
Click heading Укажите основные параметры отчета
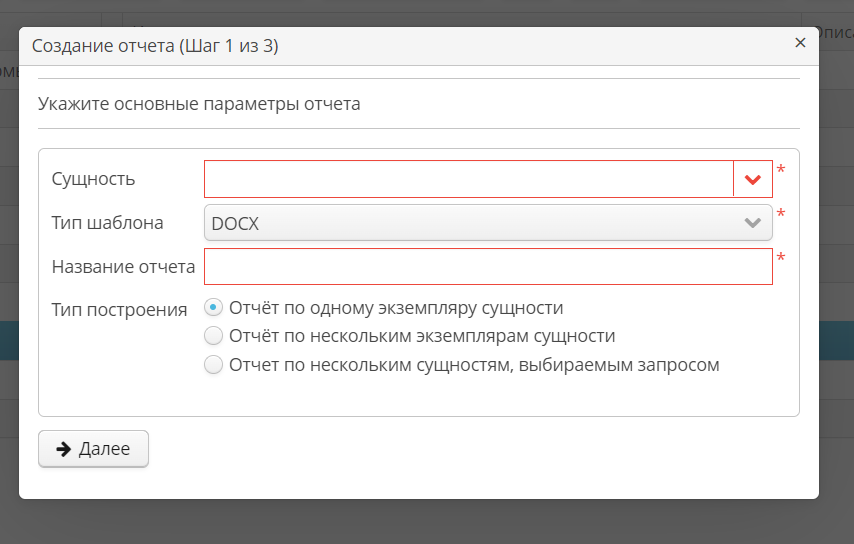coord(199,103)
